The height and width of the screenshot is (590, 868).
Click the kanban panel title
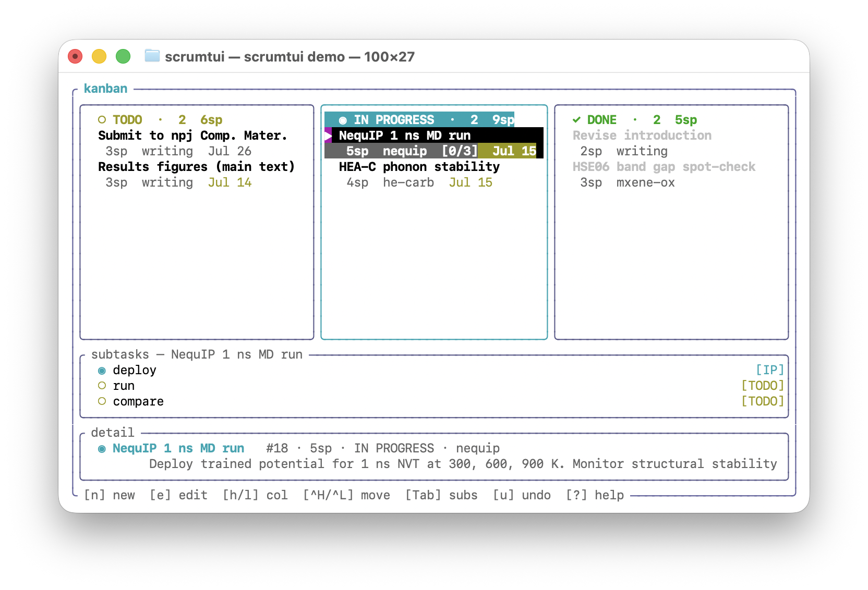106,89
